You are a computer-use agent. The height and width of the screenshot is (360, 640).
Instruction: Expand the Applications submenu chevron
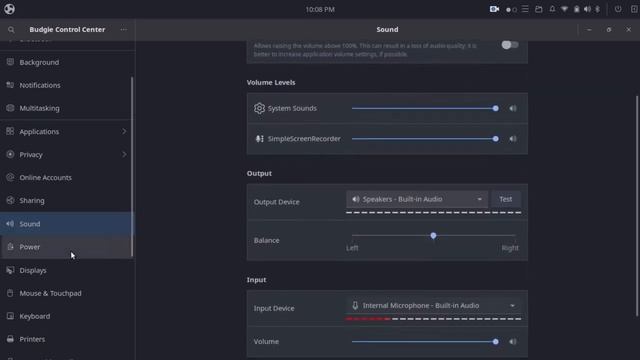[x=124, y=131]
